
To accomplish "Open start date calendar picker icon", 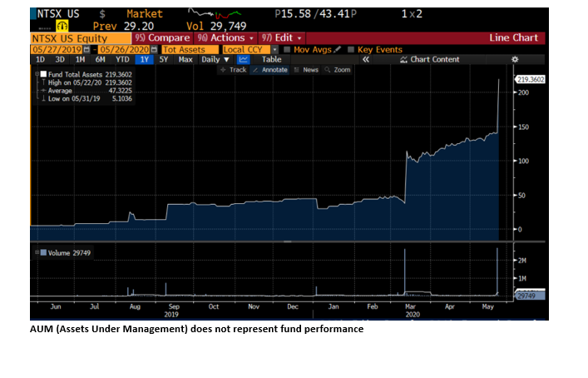I will (86, 50).
